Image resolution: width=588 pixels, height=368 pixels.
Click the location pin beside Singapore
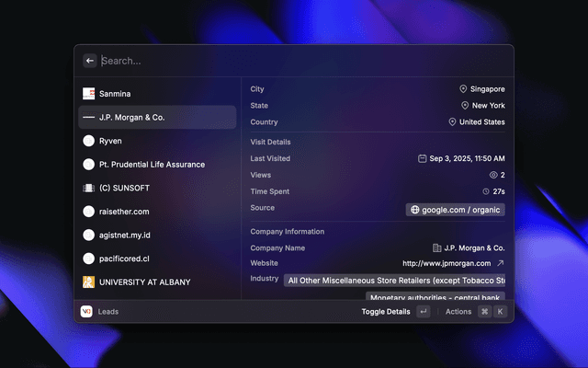[464, 89]
